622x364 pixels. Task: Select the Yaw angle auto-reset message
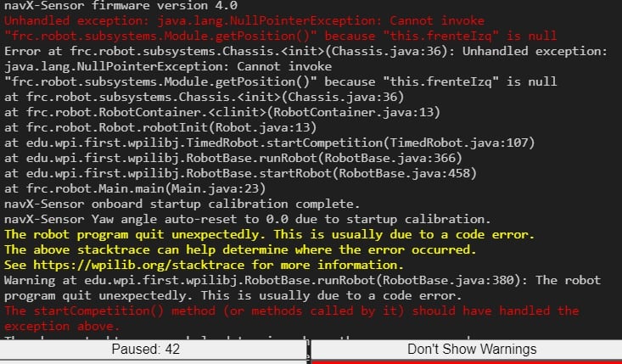click(248, 219)
